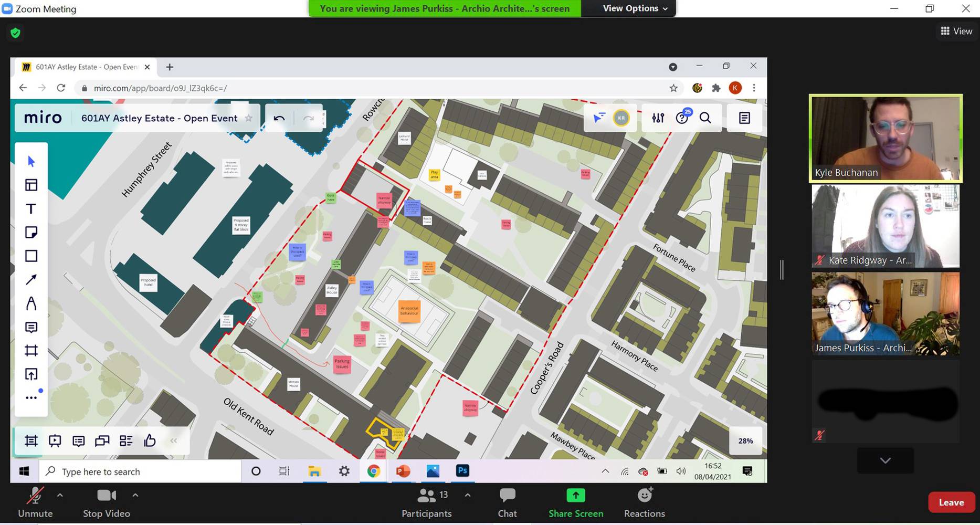
Task: Stop Video in the Zoom toolbar
Action: (106, 502)
